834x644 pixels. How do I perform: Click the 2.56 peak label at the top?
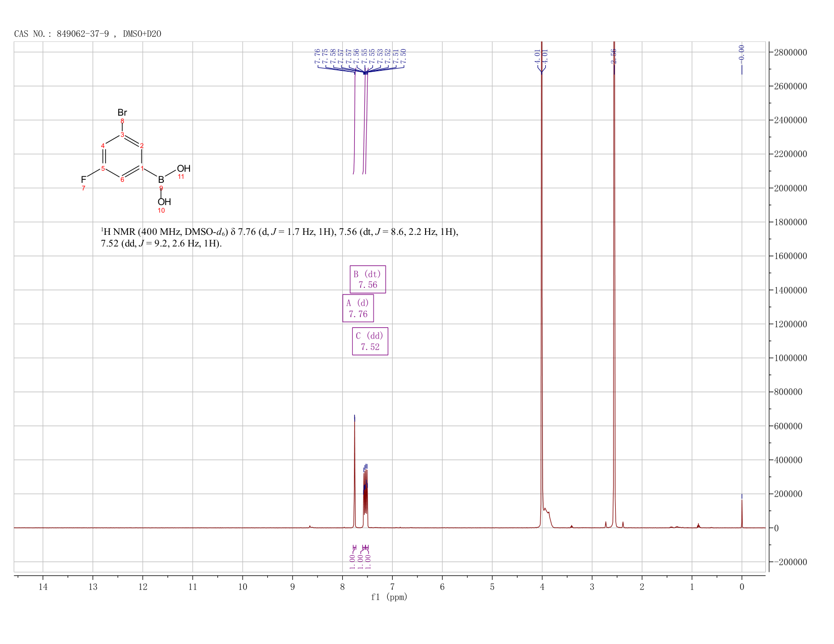pyautogui.click(x=614, y=56)
